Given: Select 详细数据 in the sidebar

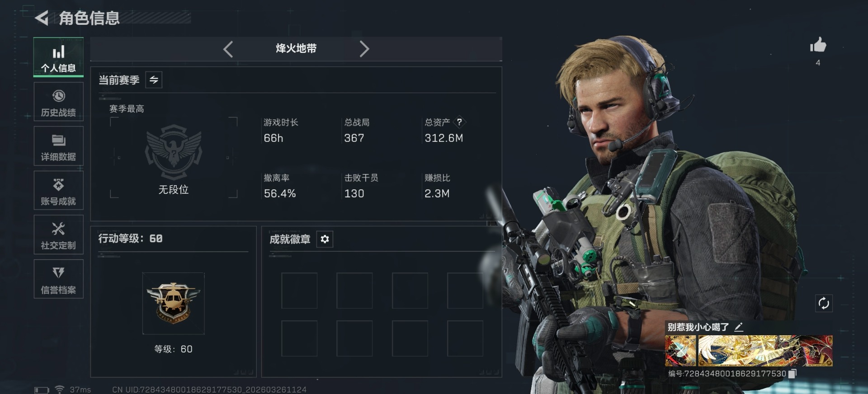Looking at the screenshot, I should 58,146.
